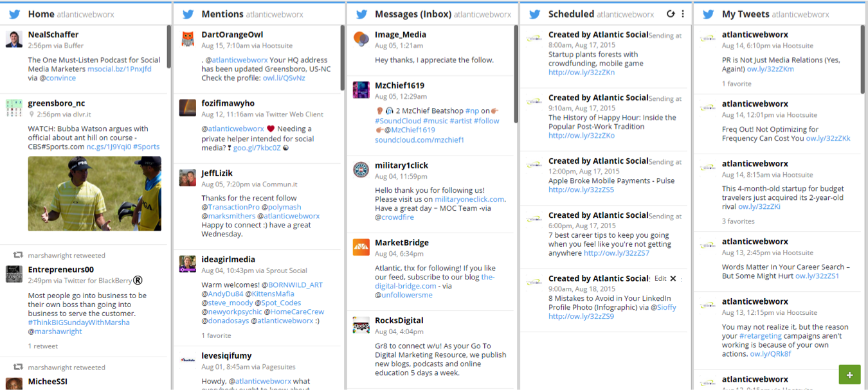Open MarketBridge's orange logo avatar
Viewport: 868px width, 390px height.
[x=361, y=247]
